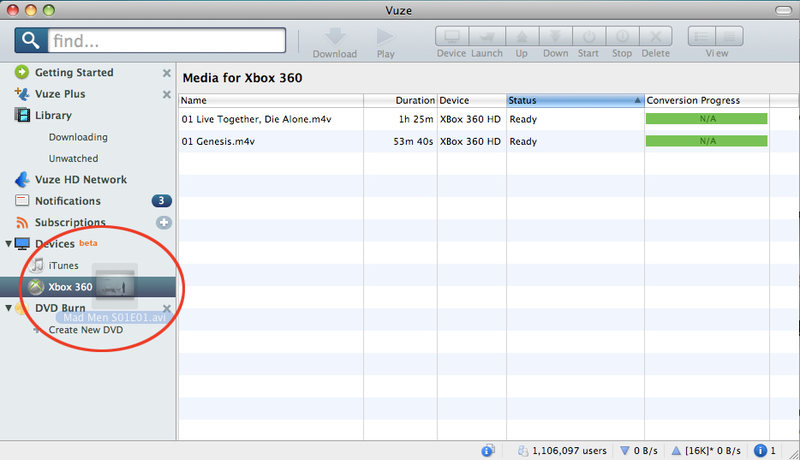Click download speed 0 B/s indicator

pyautogui.click(x=639, y=451)
